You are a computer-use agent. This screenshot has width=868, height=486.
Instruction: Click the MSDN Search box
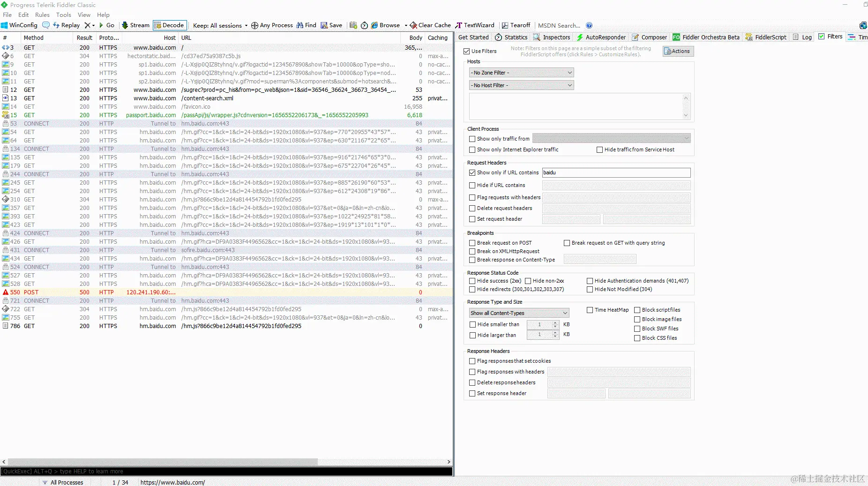coord(559,25)
